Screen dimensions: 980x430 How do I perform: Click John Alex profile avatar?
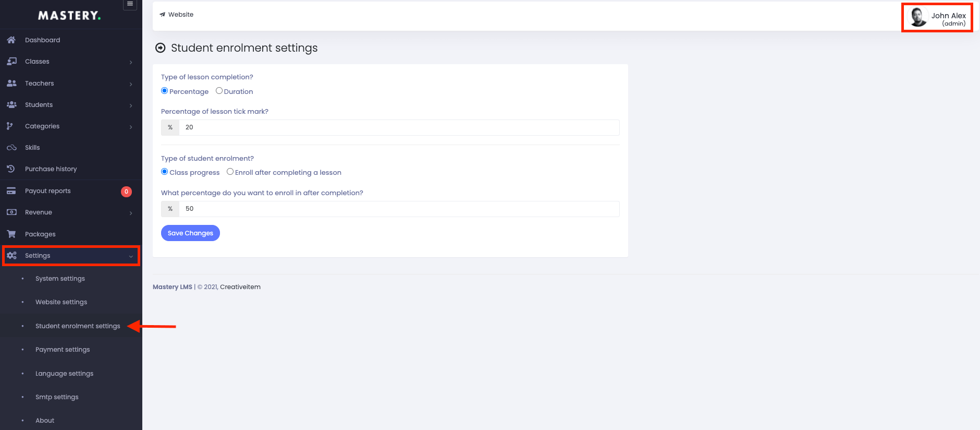click(x=918, y=17)
